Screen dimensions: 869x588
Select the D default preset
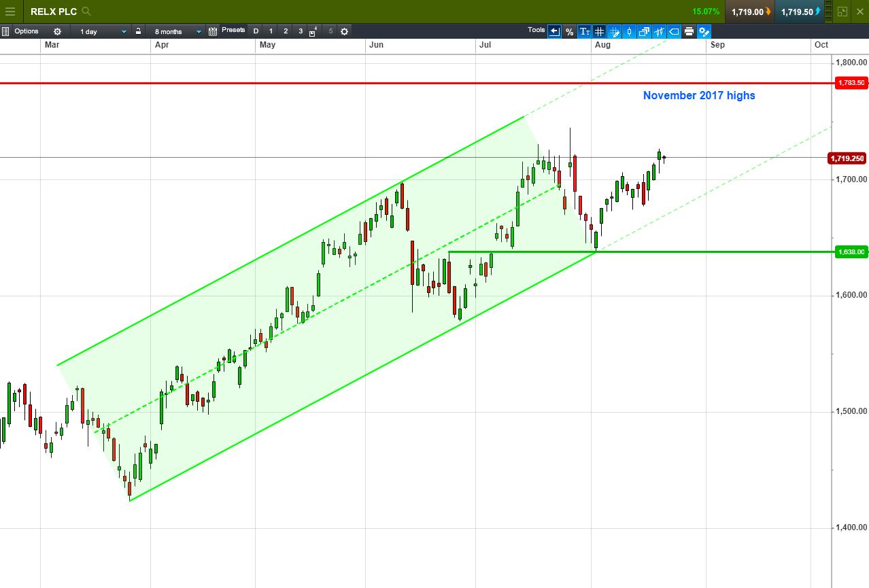[256, 31]
